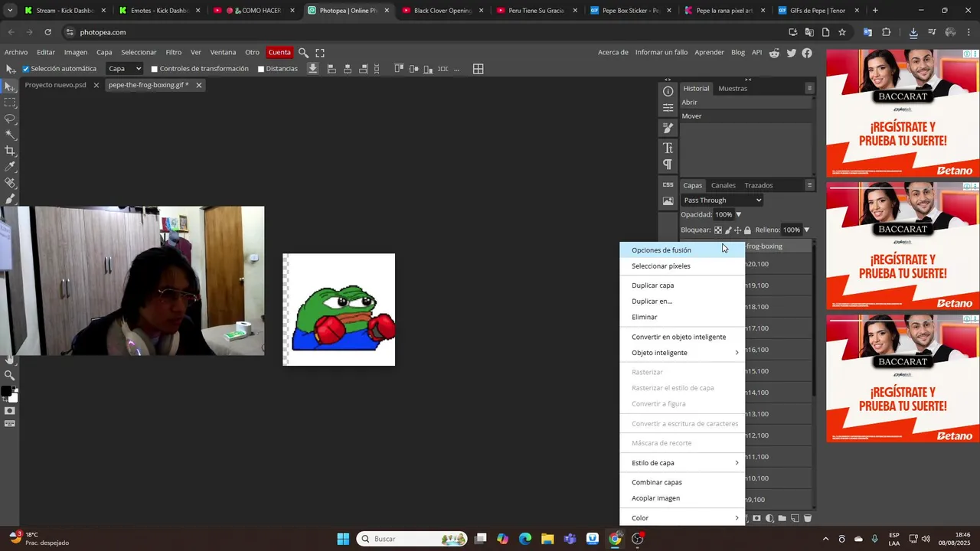Align horizontal centers icon

coord(348,69)
